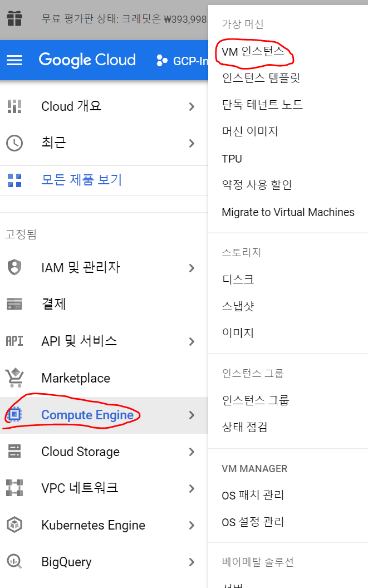Select Compute Engine in sidebar
Image resolution: width=368 pixels, height=588 pixels.
(x=104, y=415)
